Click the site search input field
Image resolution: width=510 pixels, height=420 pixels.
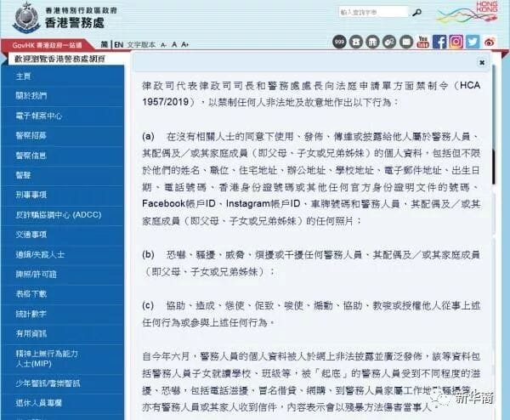click(373, 13)
